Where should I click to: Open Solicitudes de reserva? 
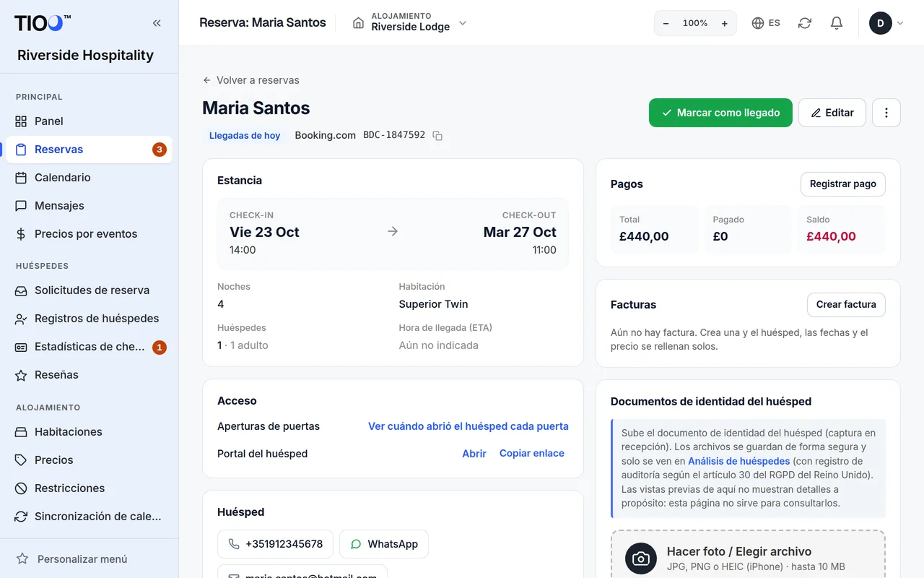89,290
